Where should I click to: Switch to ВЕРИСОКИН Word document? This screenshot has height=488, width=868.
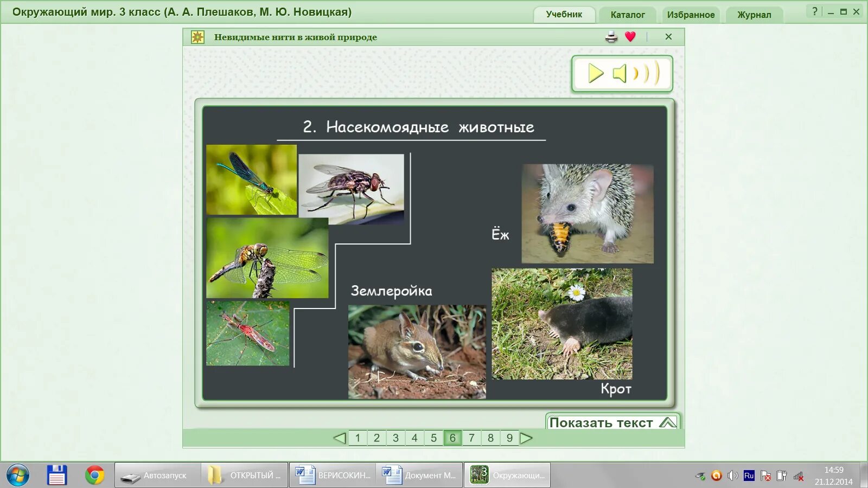coord(333,476)
